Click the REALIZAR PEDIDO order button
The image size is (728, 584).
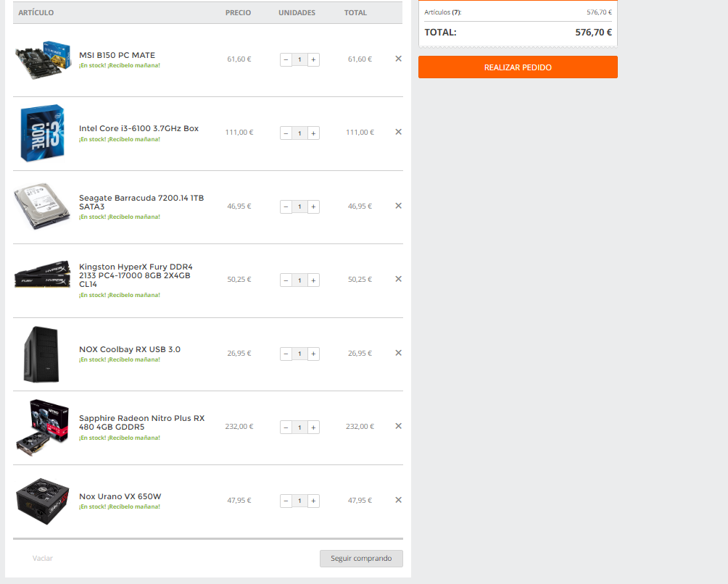point(518,67)
